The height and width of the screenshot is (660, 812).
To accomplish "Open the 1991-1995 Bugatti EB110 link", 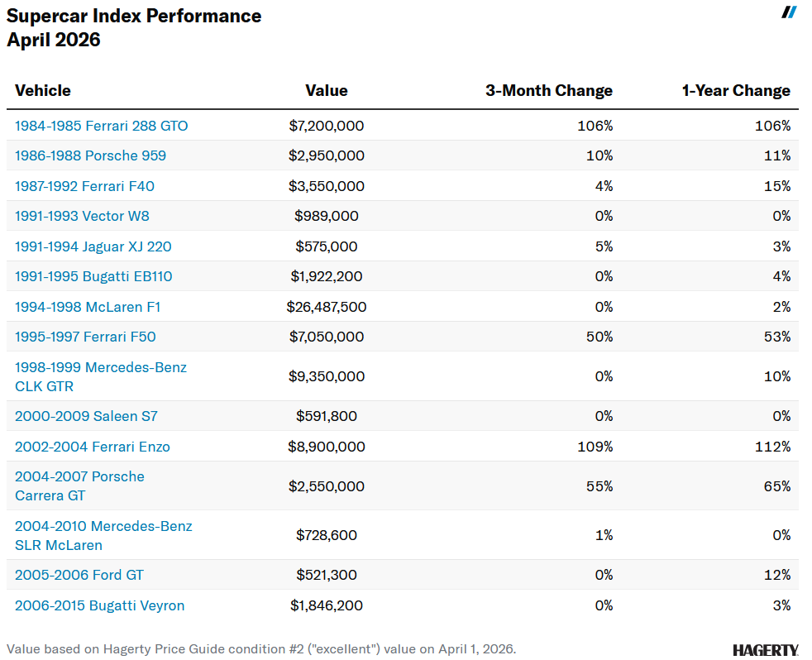I will click(x=93, y=276).
